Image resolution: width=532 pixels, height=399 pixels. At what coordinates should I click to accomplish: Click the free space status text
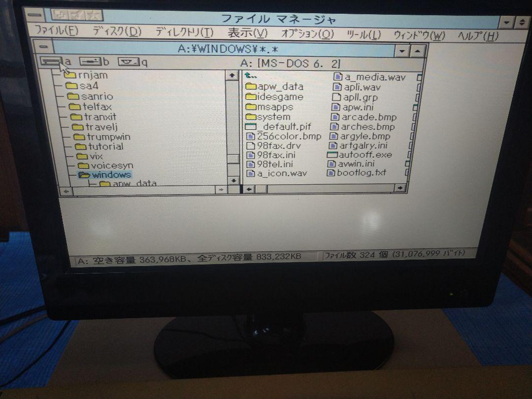point(189,259)
